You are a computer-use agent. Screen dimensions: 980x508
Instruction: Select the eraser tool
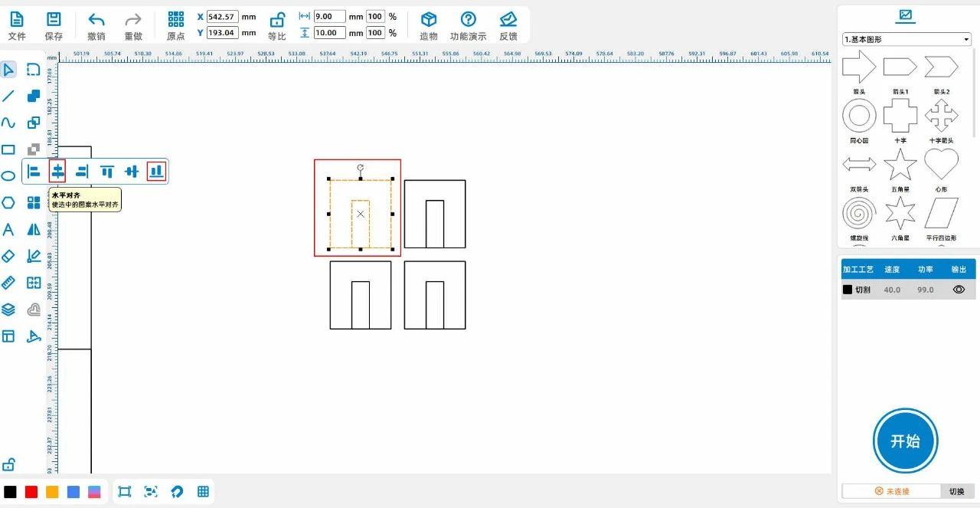click(x=8, y=256)
